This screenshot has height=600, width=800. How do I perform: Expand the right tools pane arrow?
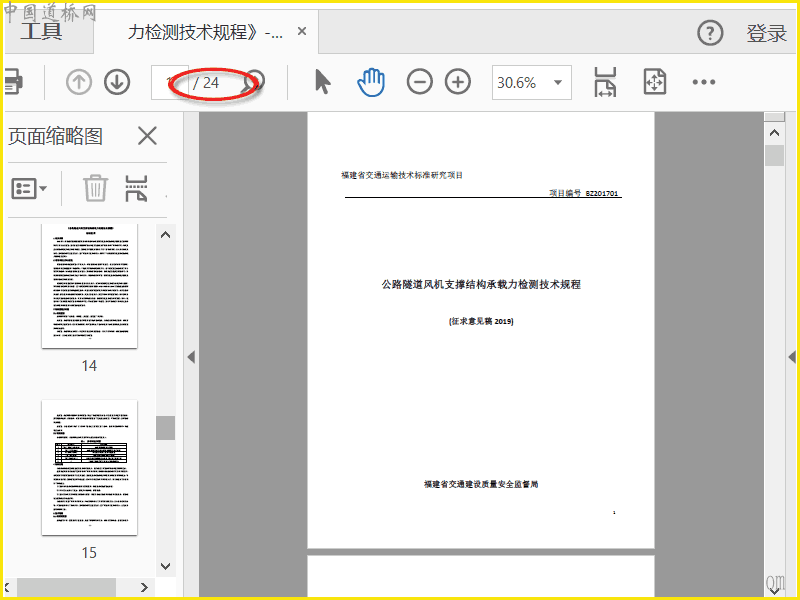pos(792,357)
